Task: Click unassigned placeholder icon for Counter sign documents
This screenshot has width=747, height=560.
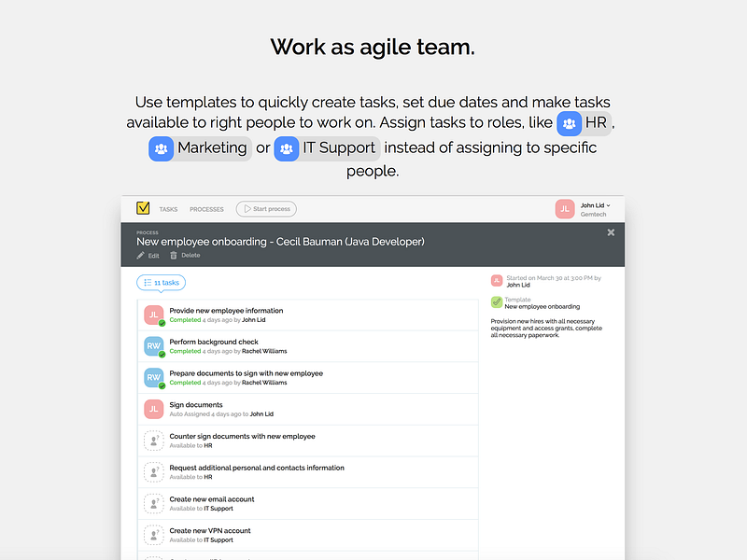Action: (153, 441)
